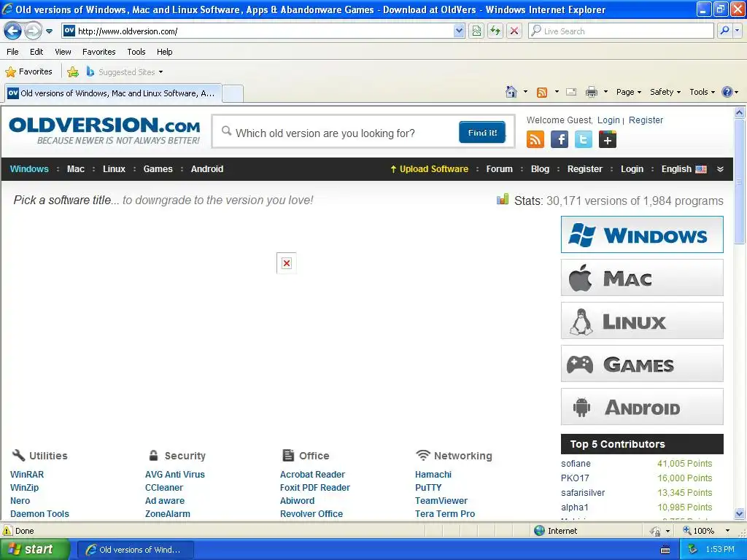The width and height of the screenshot is (747, 560).
Task: Open the Tools menu in menu bar
Action: (136, 52)
